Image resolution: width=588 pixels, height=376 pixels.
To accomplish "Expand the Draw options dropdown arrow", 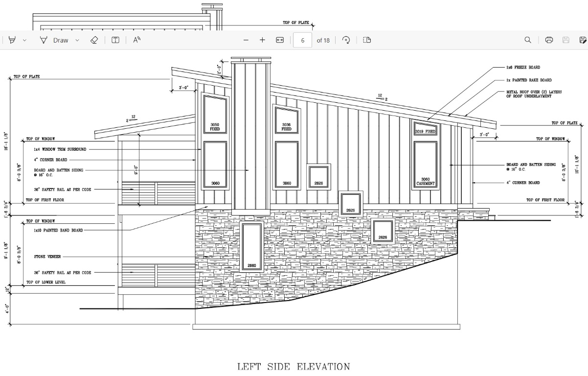I will pos(77,40).
